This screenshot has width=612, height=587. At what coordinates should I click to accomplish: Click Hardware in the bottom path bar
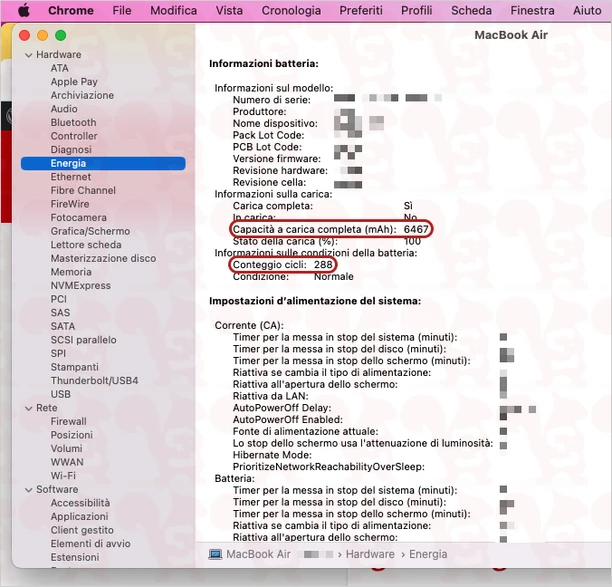click(370, 554)
